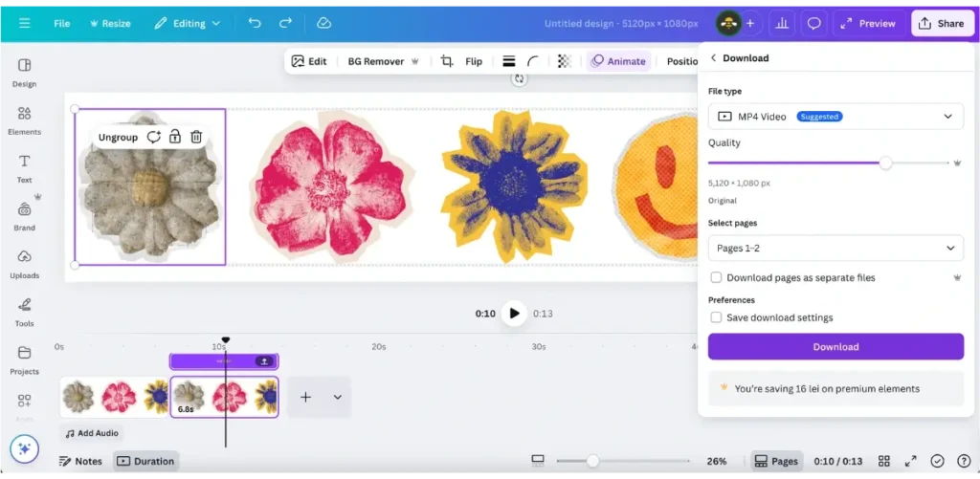Image resolution: width=980 pixels, height=479 pixels.
Task: Enable Download pages as separate files
Action: (716, 277)
